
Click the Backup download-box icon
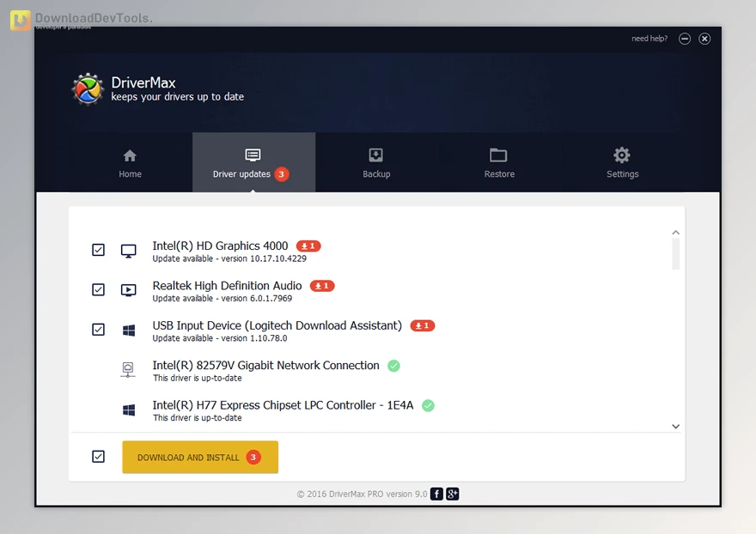click(x=376, y=155)
